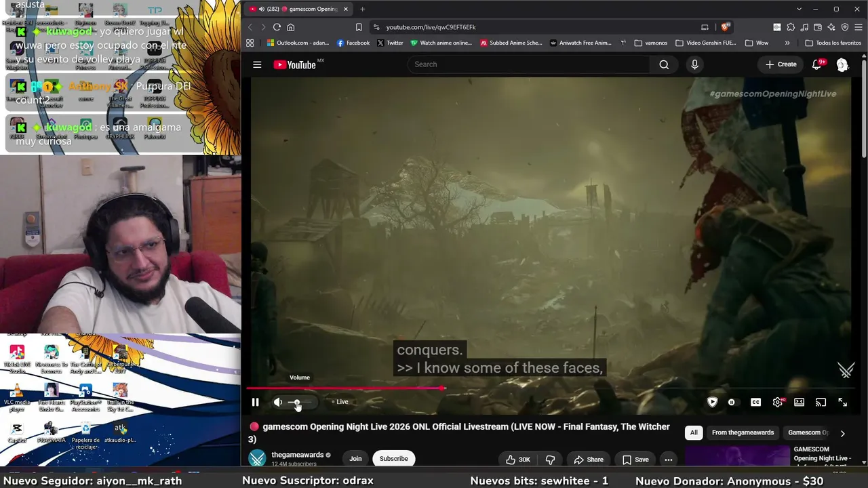Open browser media control music icon

click(804, 27)
